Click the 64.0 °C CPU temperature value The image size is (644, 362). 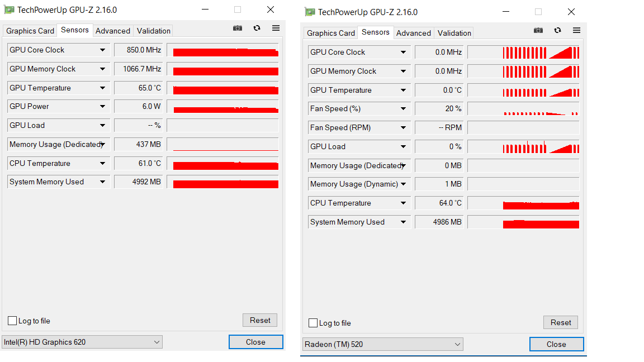point(439,203)
